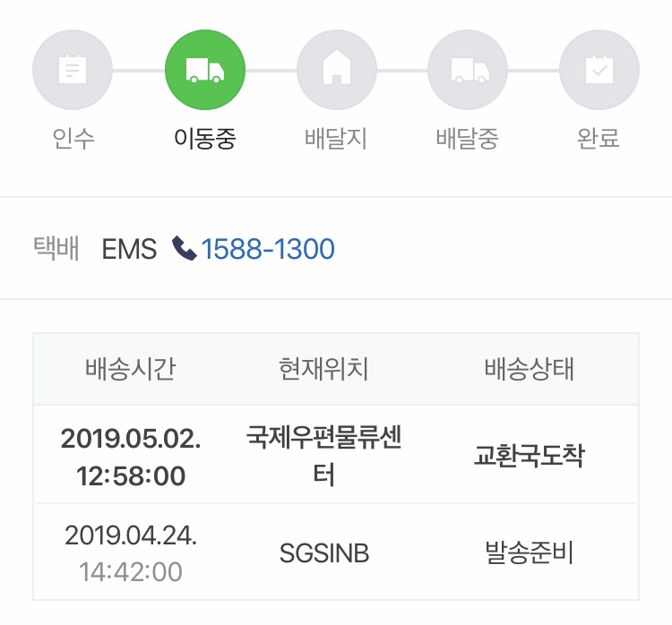Select the 국제우편물류센터 location cell

[x=324, y=456]
